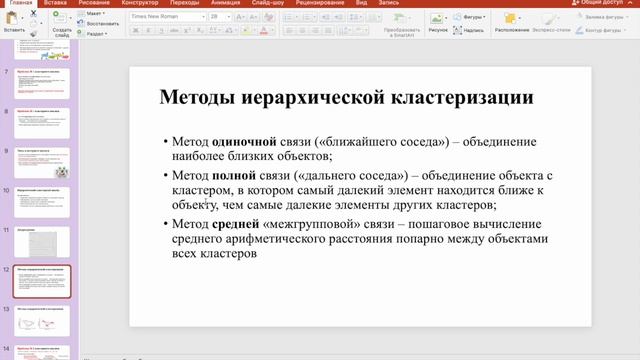Image resolution: width=640 pixels, height=360 pixels.
Task: Click the decrease font size icon
Action: tap(253, 17)
